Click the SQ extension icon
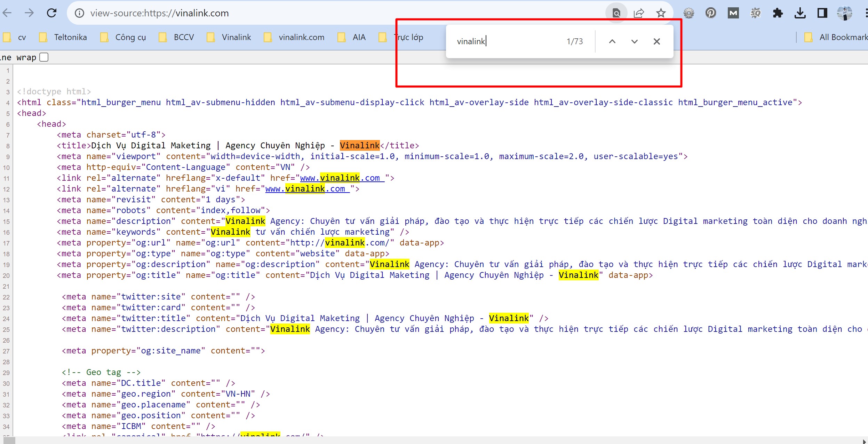 pos(756,13)
